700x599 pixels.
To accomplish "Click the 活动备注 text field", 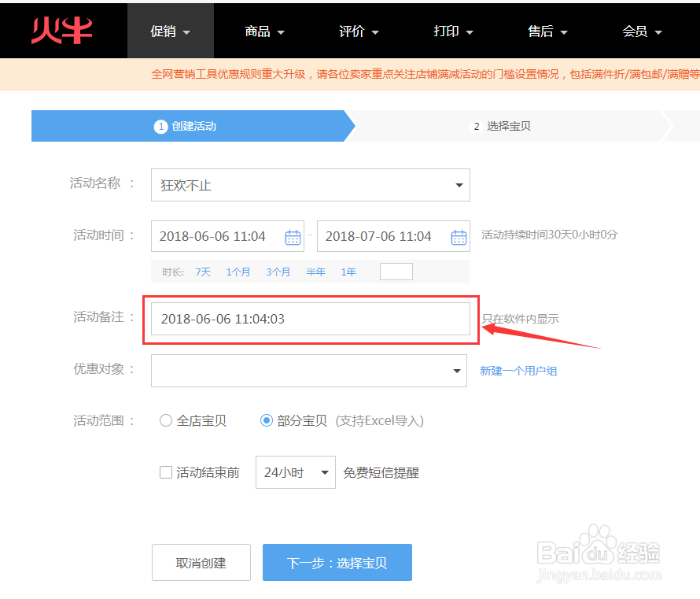I will click(310, 319).
